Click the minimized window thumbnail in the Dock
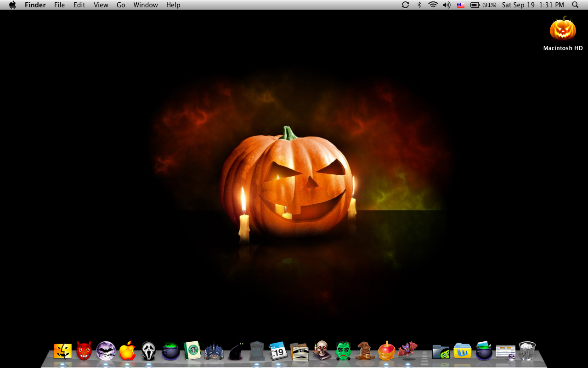The height and width of the screenshot is (368, 588). click(x=505, y=352)
